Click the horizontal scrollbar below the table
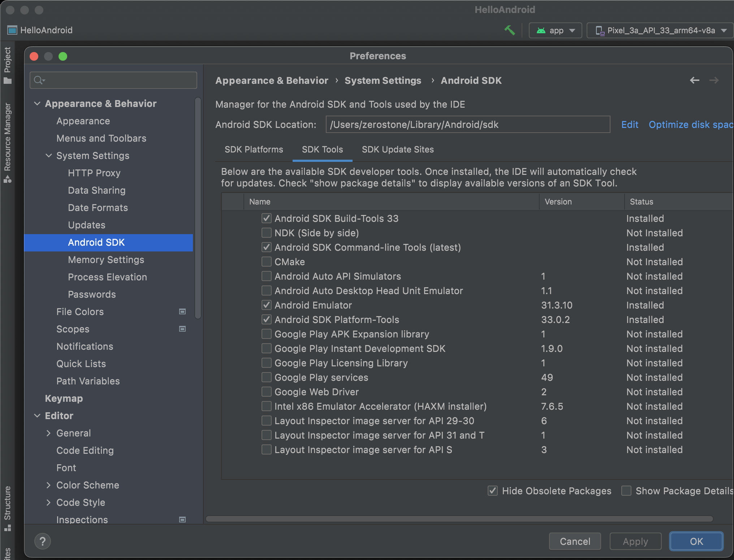Image resolution: width=734 pixels, height=560 pixels. click(459, 519)
